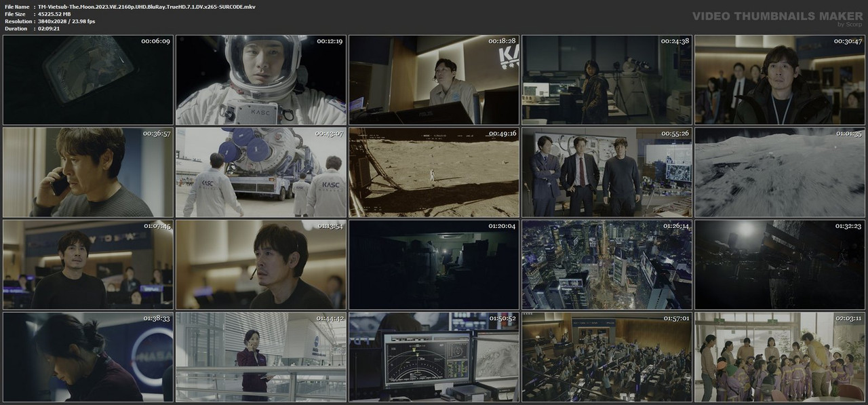This screenshot has width=868, height=405.
Task: Click the resolution value 3840x2028 / 23.98 fps
Action: coord(67,21)
